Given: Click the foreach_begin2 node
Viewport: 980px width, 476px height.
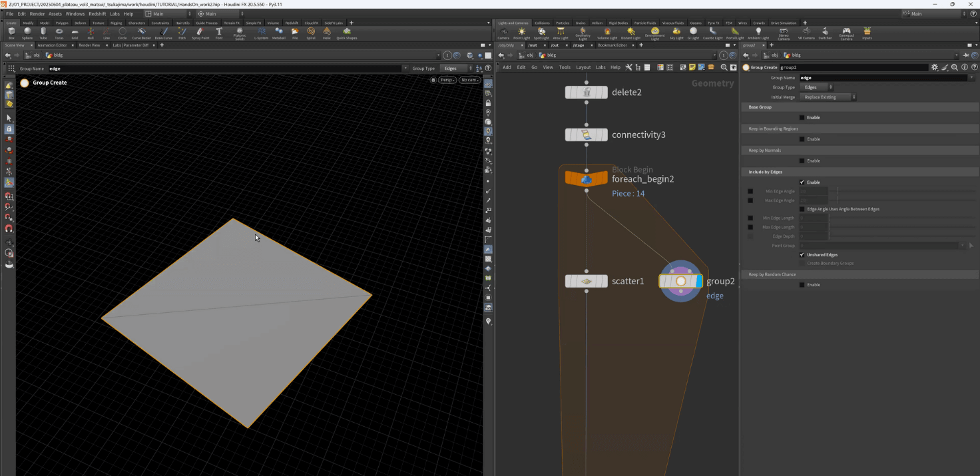Looking at the screenshot, I should click(x=586, y=178).
